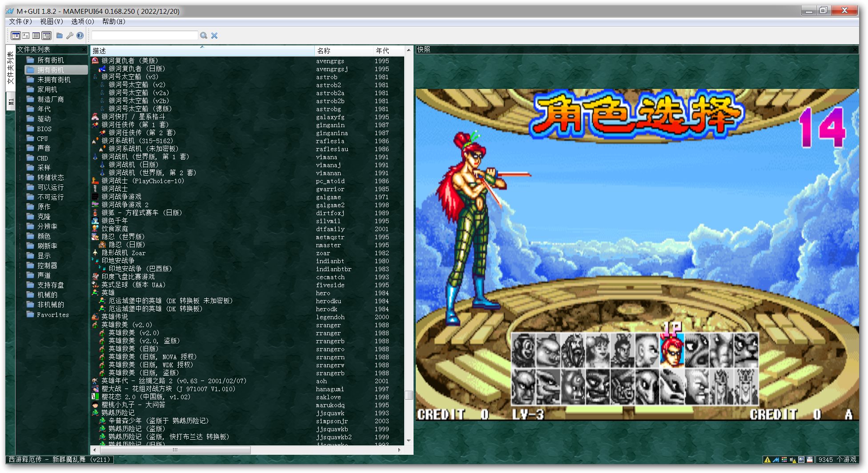
Task: Select game row 辛普森少年 simpsonjr
Action: (247, 421)
